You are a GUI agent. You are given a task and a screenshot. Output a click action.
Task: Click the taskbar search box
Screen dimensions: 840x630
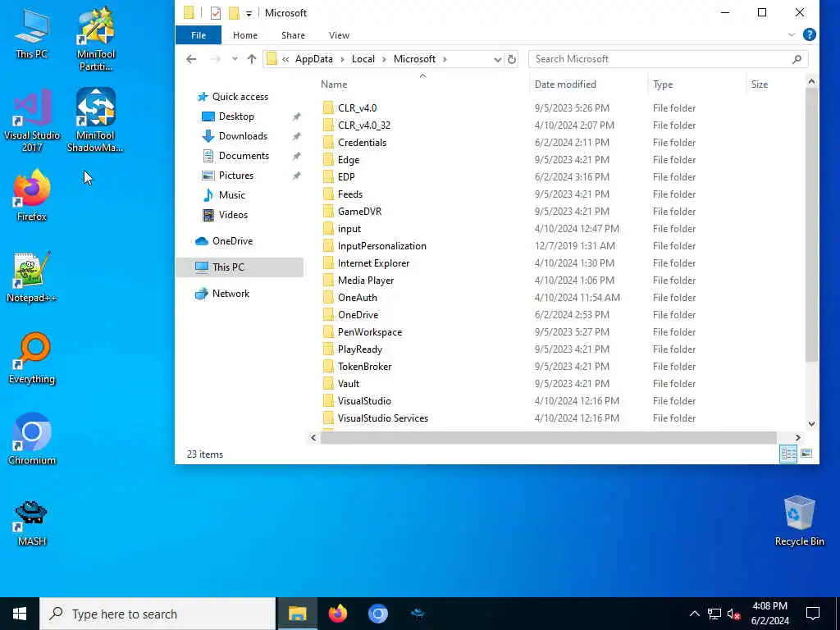pyautogui.click(x=157, y=614)
